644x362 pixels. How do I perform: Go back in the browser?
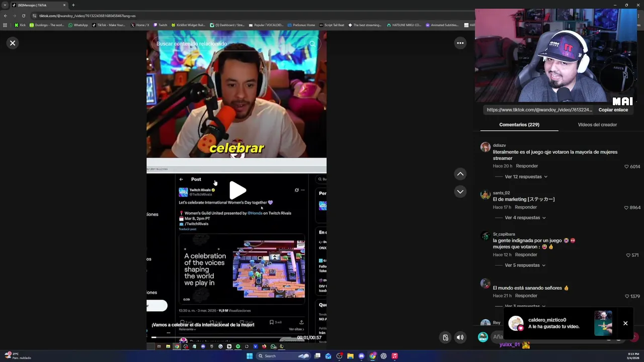[x=5, y=16]
